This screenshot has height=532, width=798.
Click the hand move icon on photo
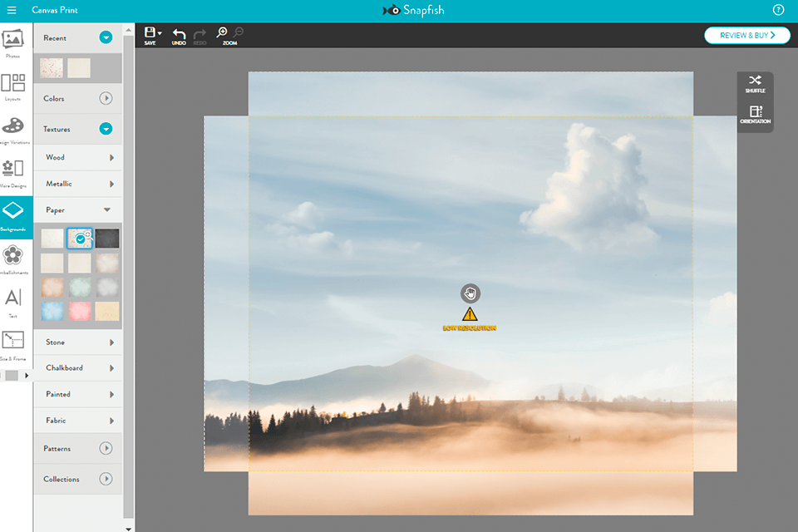(x=470, y=293)
